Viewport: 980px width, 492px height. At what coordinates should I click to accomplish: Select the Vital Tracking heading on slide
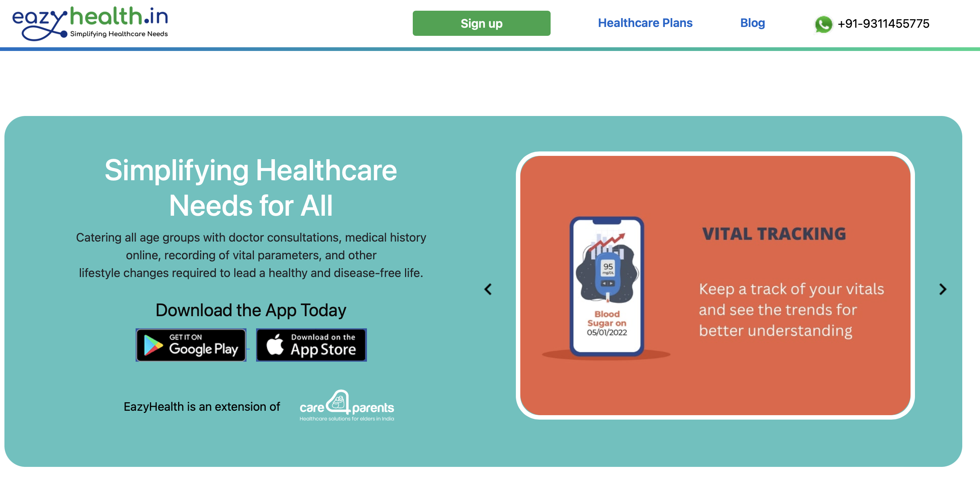[x=773, y=234]
